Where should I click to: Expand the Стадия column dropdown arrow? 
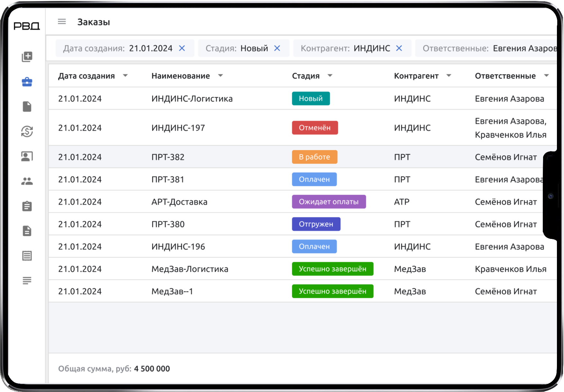pyautogui.click(x=330, y=76)
